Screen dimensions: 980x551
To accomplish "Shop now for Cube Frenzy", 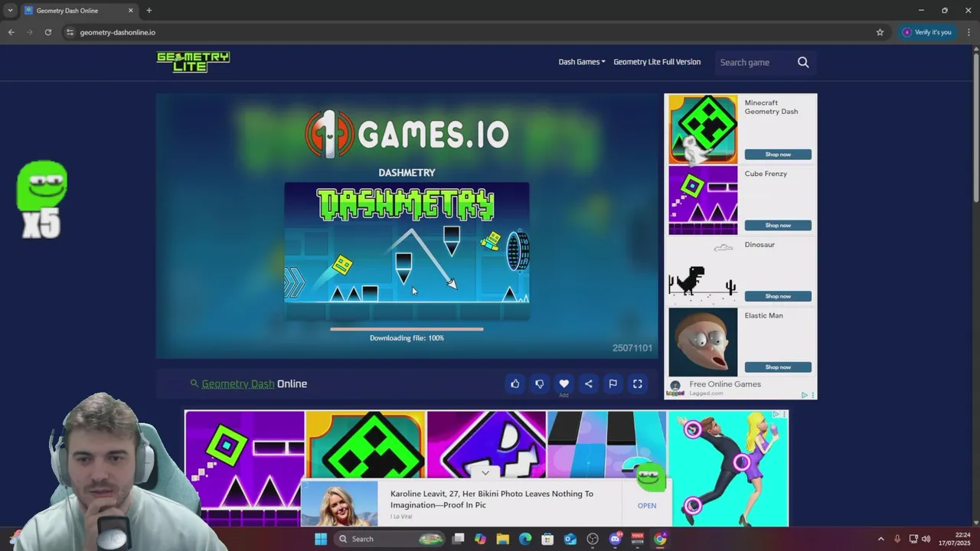I will [x=778, y=225].
